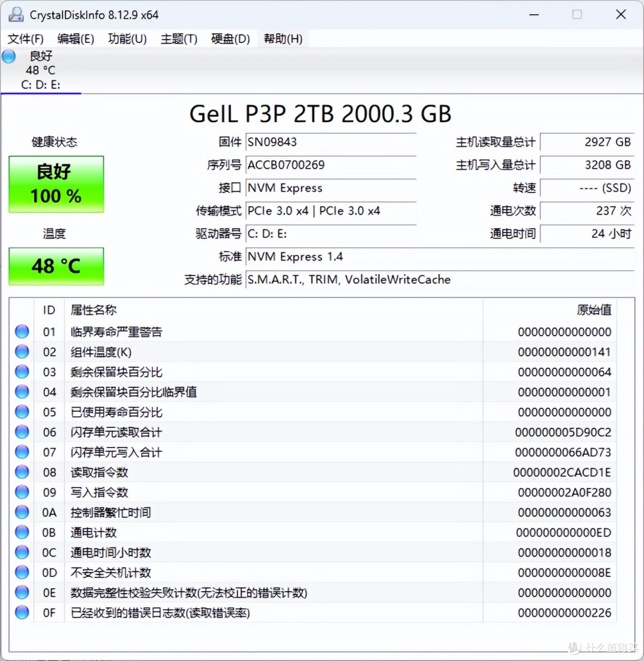This screenshot has height=661, width=644.
Task: Select the 临界寿命严重警告 attribute row
Action: point(313,332)
